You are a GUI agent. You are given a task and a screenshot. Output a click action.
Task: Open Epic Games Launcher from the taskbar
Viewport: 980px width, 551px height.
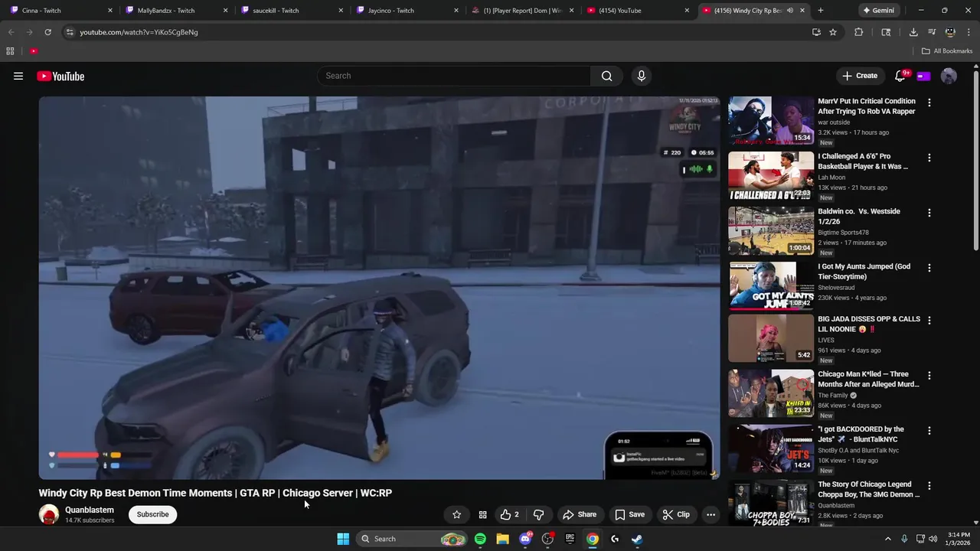point(570,539)
